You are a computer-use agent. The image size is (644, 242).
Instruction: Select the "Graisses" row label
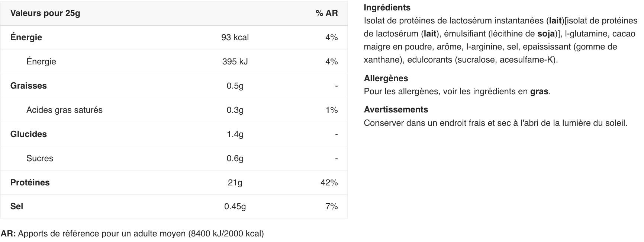click(x=29, y=86)
